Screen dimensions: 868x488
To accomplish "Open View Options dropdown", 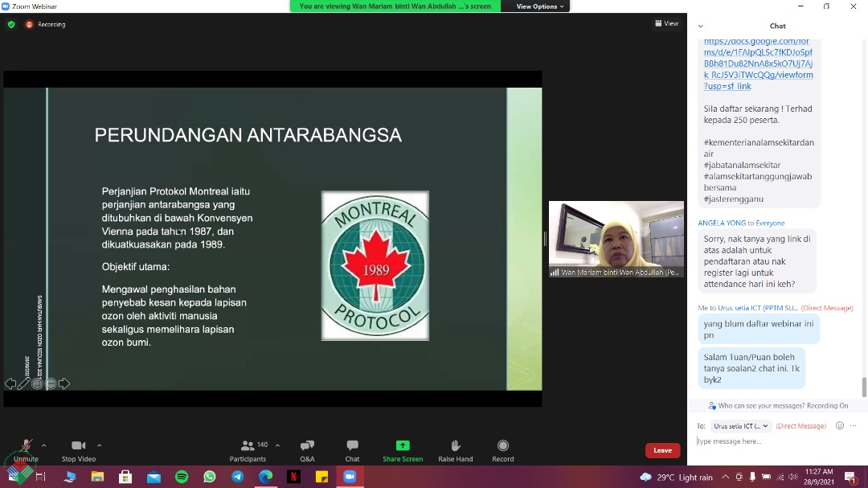I will pyautogui.click(x=540, y=6).
